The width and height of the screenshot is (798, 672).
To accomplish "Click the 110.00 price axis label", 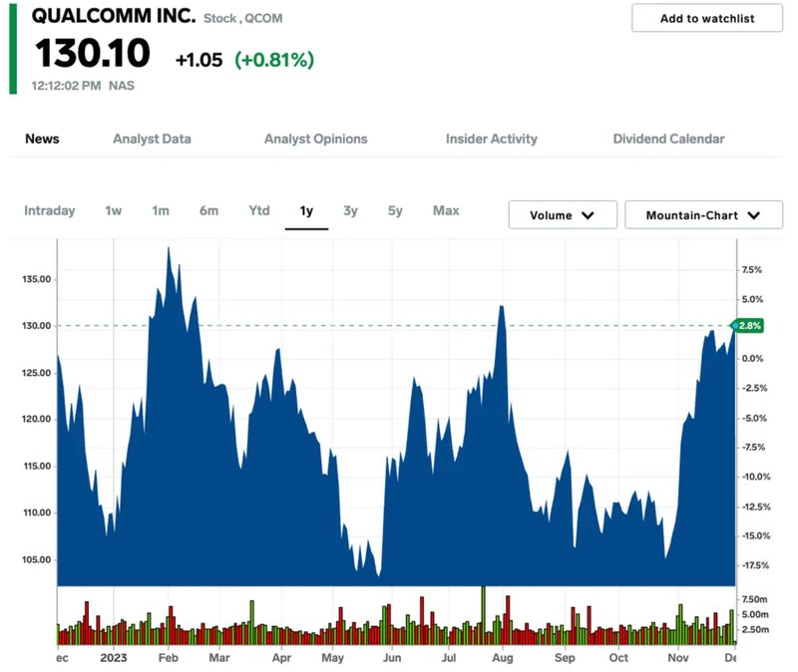I will pyautogui.click(x=37, y=512).
